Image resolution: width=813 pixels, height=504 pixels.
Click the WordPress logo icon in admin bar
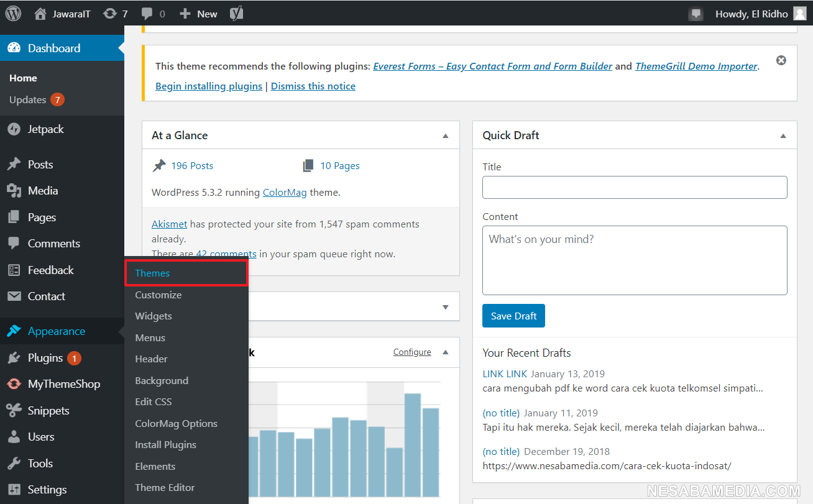tap(13, 13)
